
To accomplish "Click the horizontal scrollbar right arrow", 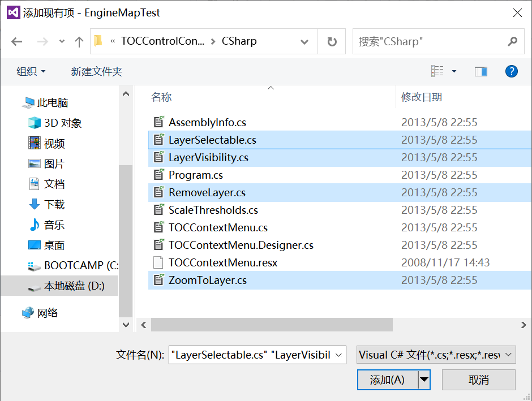I will click(x=524, y=325).
